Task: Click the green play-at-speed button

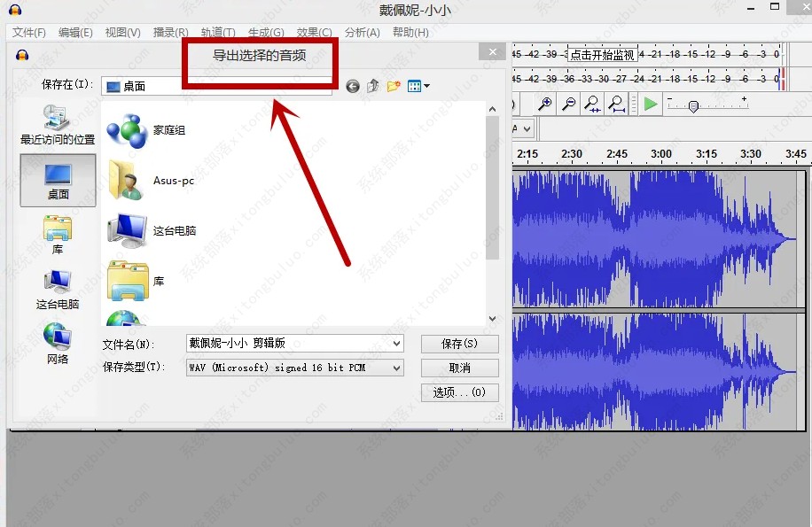Action: point(651,105)
